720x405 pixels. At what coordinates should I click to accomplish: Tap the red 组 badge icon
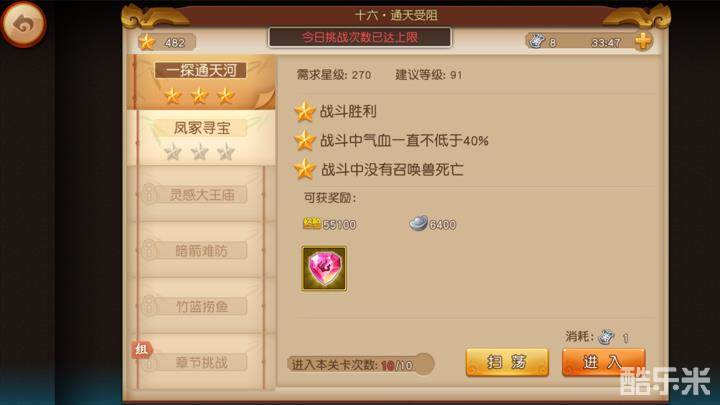(141, 350)
